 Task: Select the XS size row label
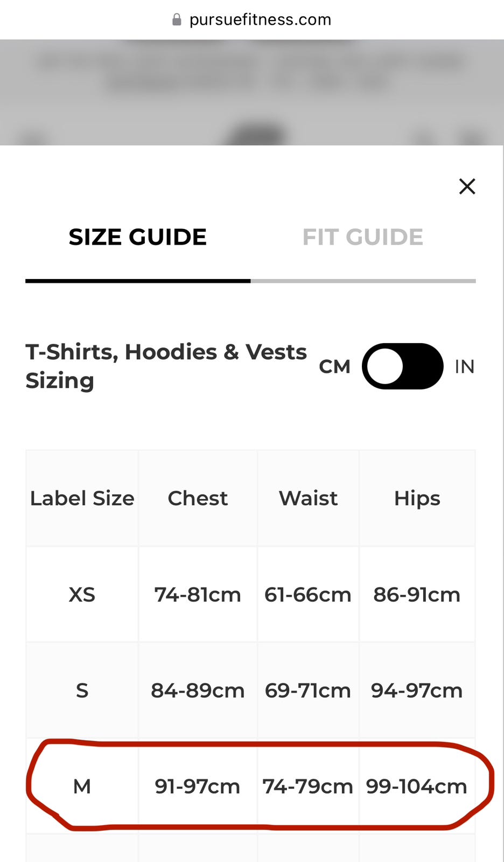point(82,595)
